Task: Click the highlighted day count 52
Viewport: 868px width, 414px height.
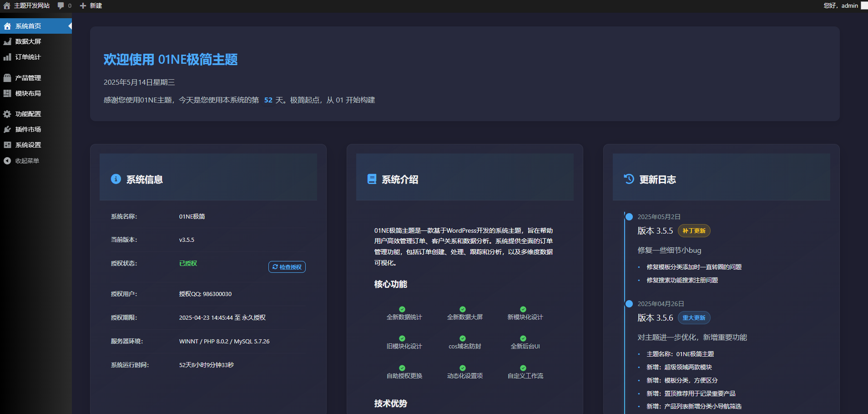Action: point(268,100)
